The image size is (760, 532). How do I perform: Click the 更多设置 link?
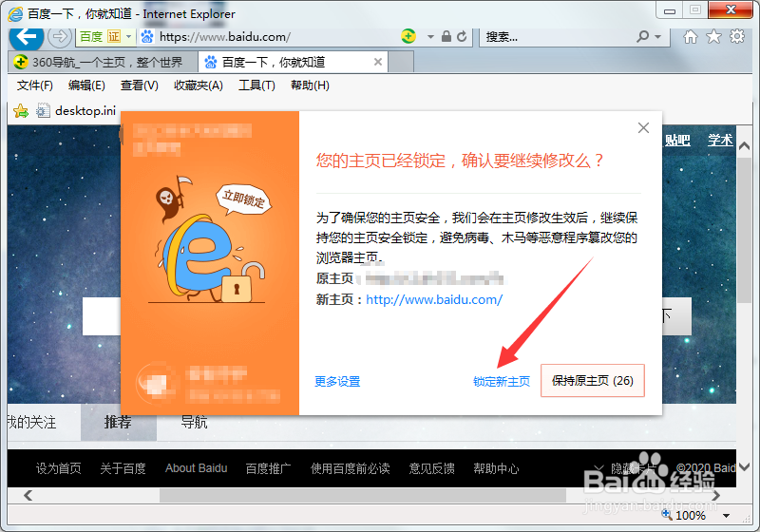point(337,381)
